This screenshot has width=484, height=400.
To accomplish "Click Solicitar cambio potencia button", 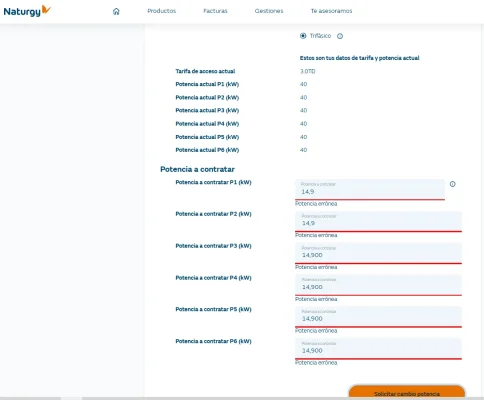I will [407, 392].
